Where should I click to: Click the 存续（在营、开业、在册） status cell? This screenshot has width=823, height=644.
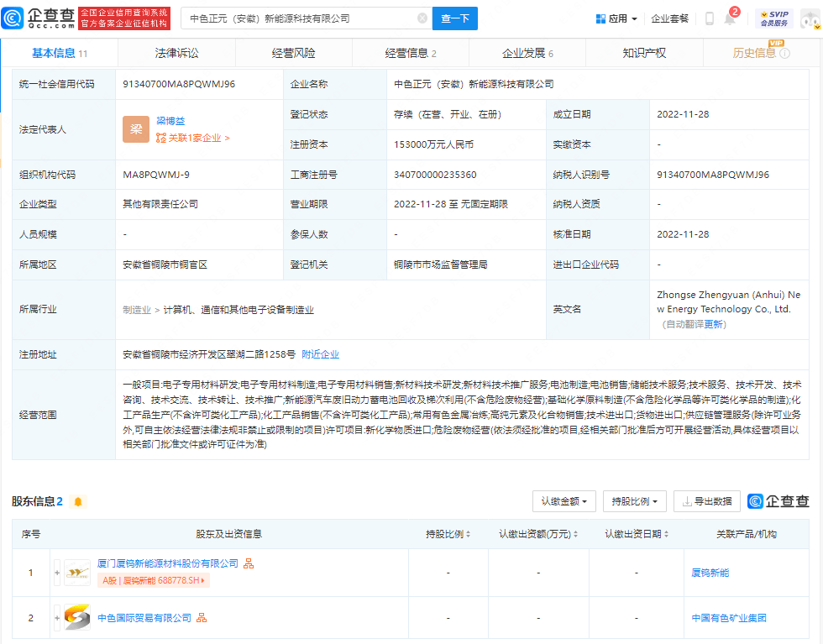point(466,114)
